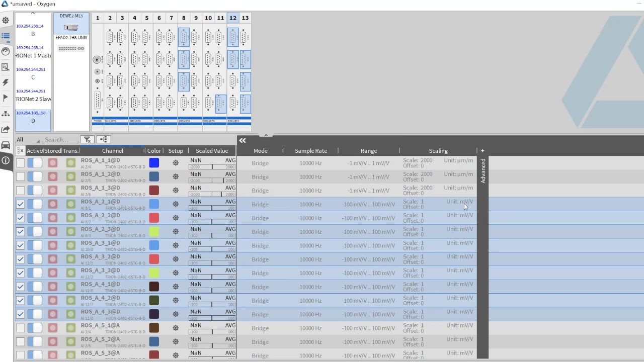
Task: Click the Sample Rate column header
Action: click(x=311, y=151)
